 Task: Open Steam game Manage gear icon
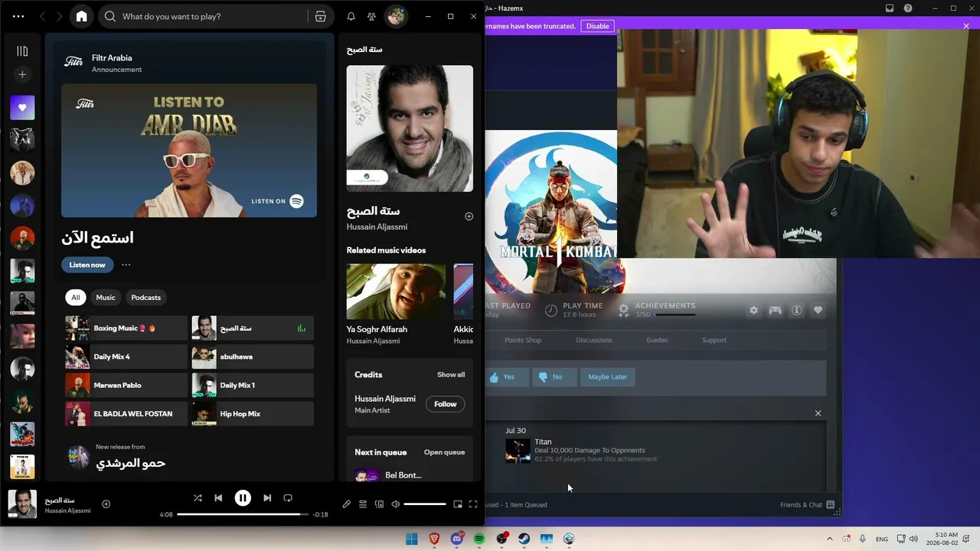(x=754, y=310)
